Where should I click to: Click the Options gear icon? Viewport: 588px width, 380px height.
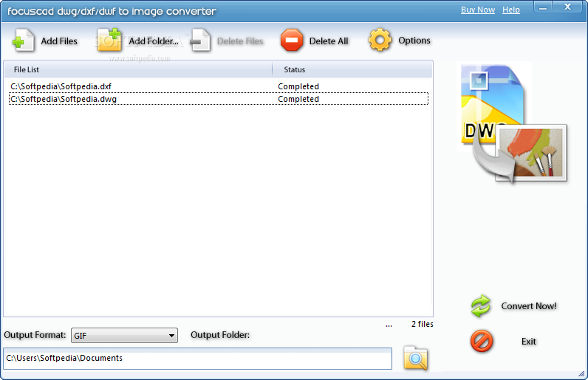click(x=380, y=40)
